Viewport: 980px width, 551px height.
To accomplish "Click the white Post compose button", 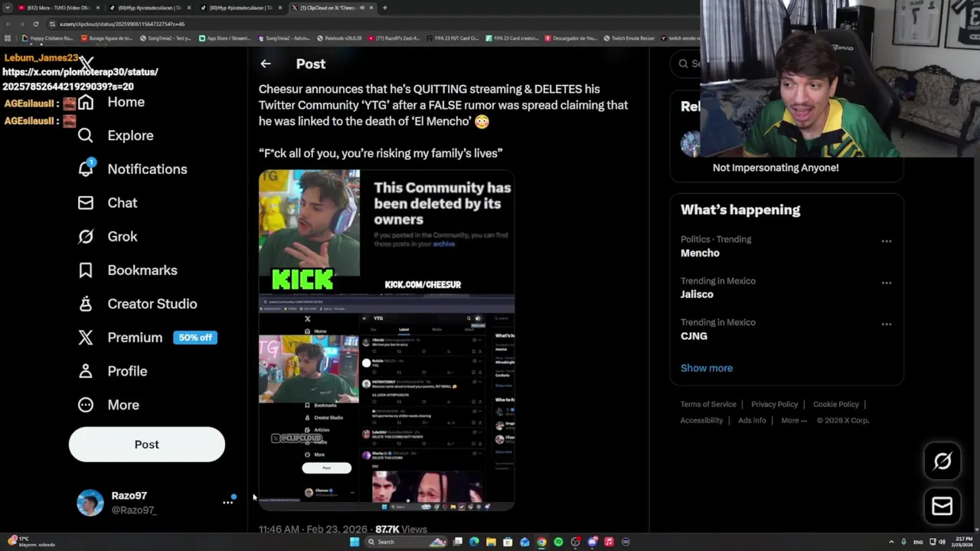I will [147, 445].
